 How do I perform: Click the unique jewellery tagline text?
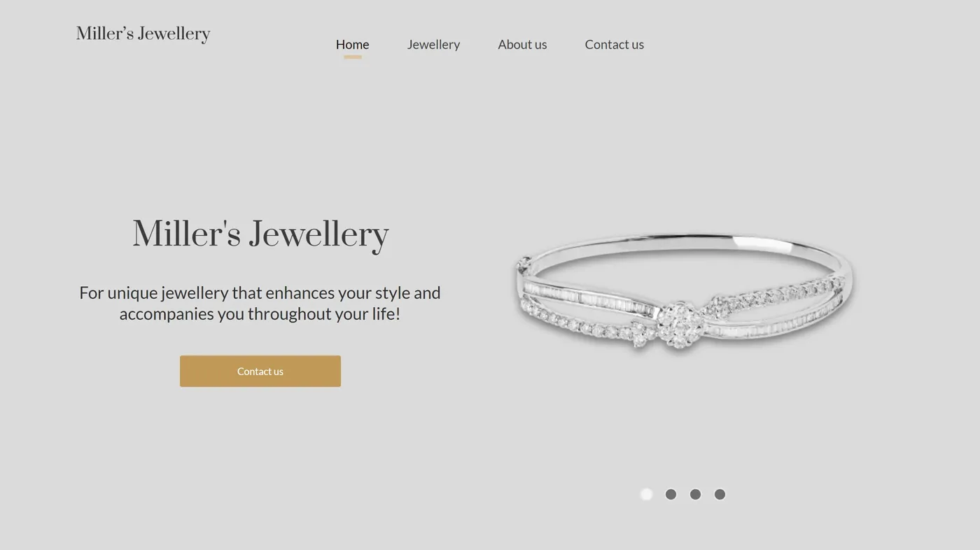[260, 303]
